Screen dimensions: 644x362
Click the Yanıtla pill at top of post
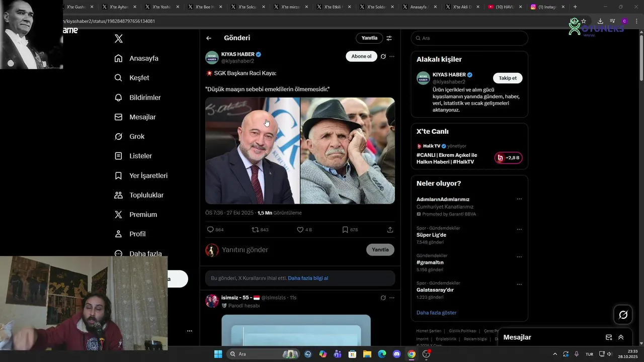pos(369,38)
